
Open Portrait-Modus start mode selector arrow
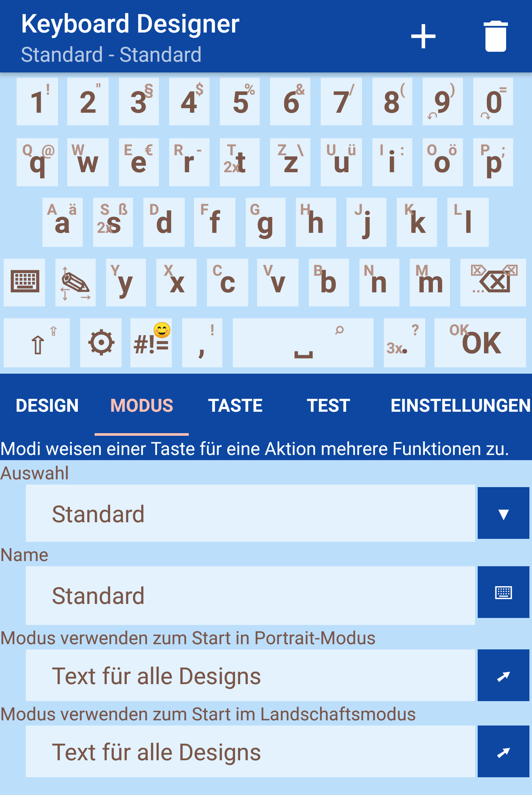pos(503,675)
